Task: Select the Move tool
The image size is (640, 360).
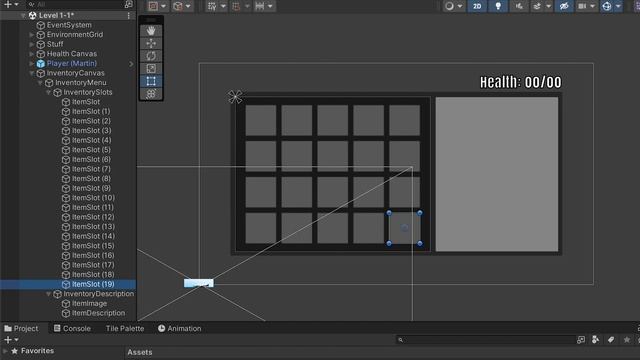Action: (x=151, y=43)
